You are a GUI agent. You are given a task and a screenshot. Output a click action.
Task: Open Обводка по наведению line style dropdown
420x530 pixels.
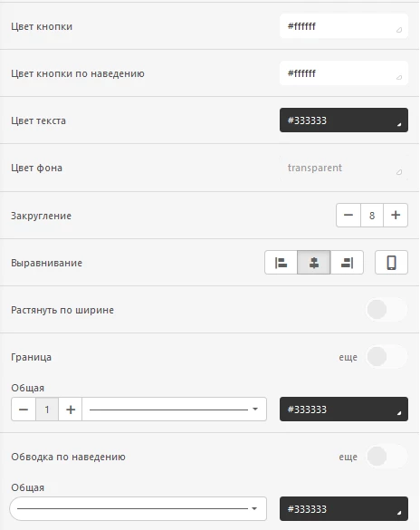click(x=138, y=508)
